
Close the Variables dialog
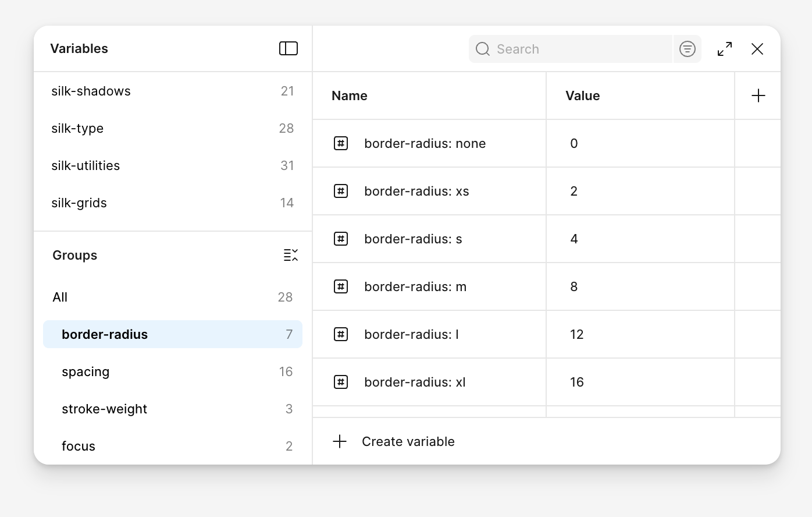coord(757,49)
